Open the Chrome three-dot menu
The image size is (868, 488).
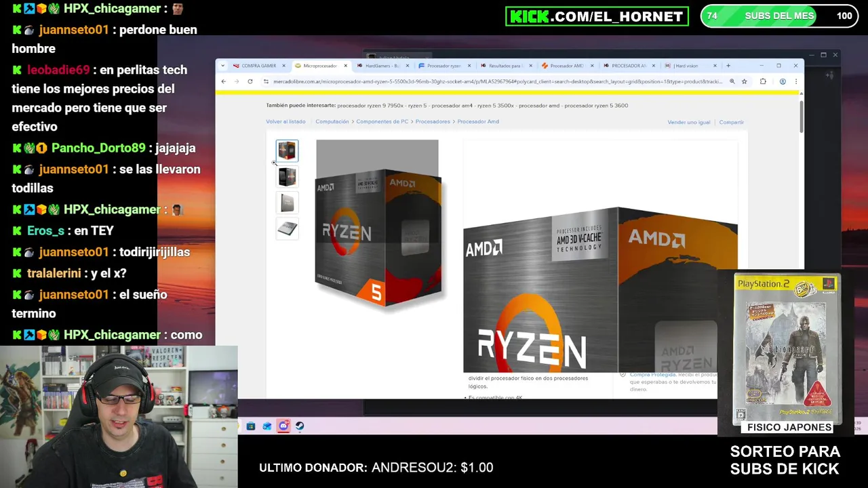pyautogui.click(x=795, y=81)
